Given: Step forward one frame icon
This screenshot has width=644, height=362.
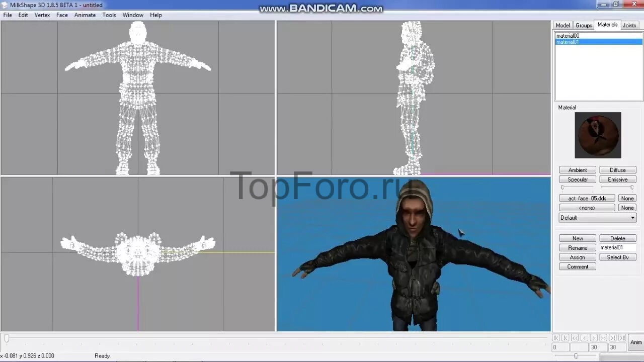Looking at the screenshot, I should coord(594,338).
